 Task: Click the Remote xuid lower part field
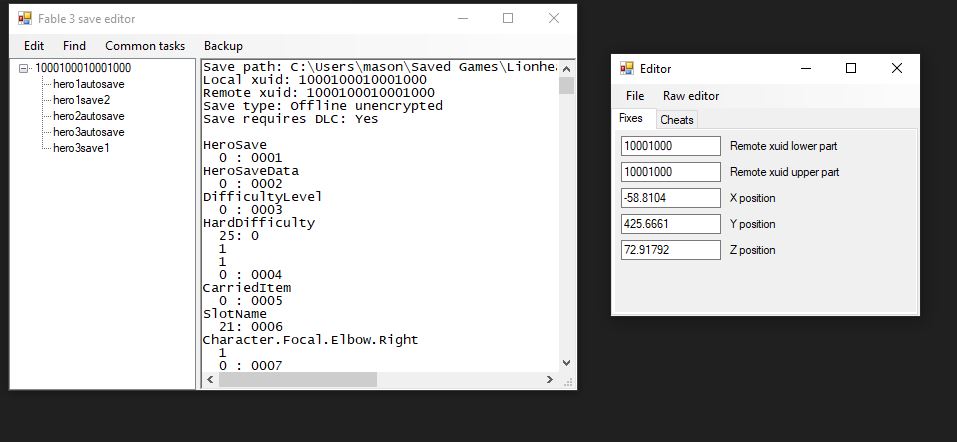coord(671,146)
